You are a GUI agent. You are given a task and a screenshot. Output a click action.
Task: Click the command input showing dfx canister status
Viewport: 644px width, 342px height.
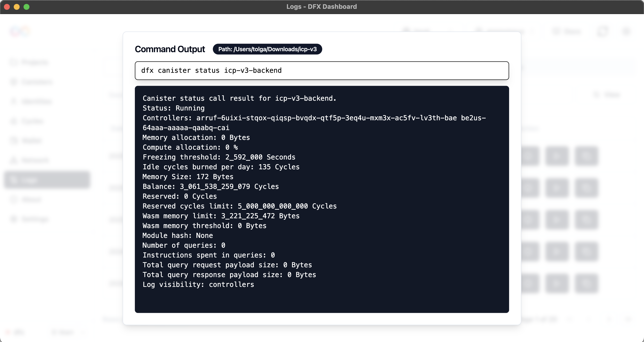coord(322,71)
